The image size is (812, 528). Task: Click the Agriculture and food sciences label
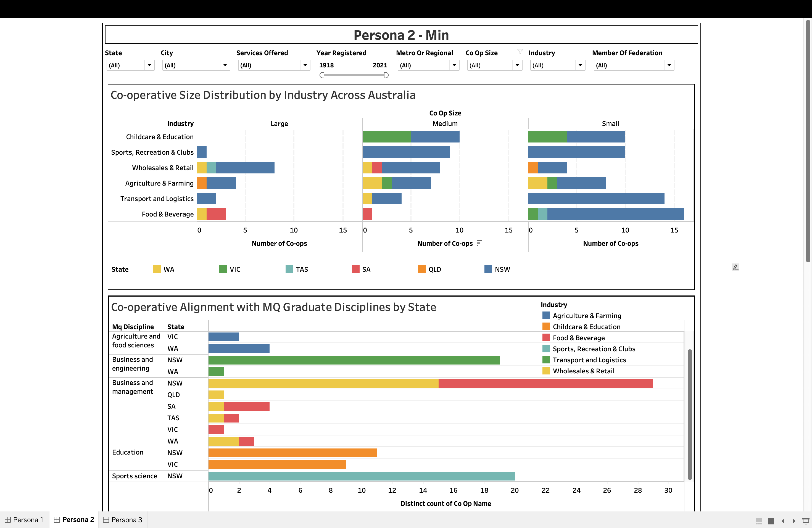tap(136, 341)
